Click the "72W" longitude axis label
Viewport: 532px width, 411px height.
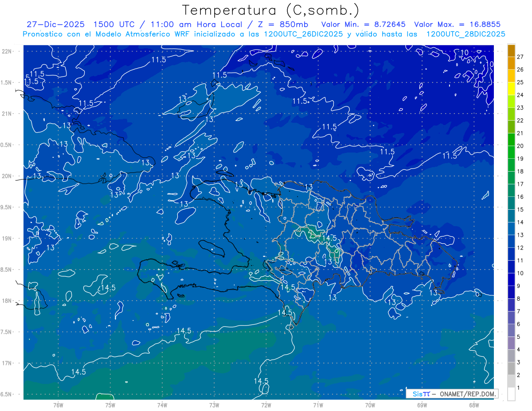tap(266, 405)
